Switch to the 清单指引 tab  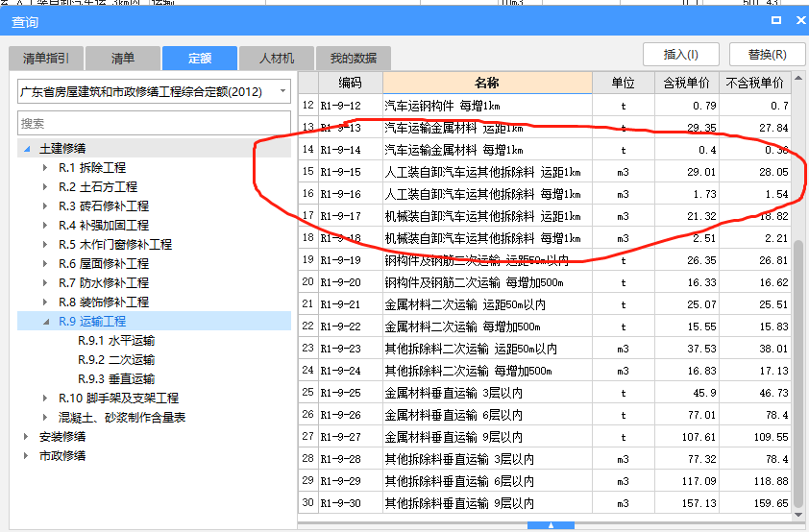(46, 59)
